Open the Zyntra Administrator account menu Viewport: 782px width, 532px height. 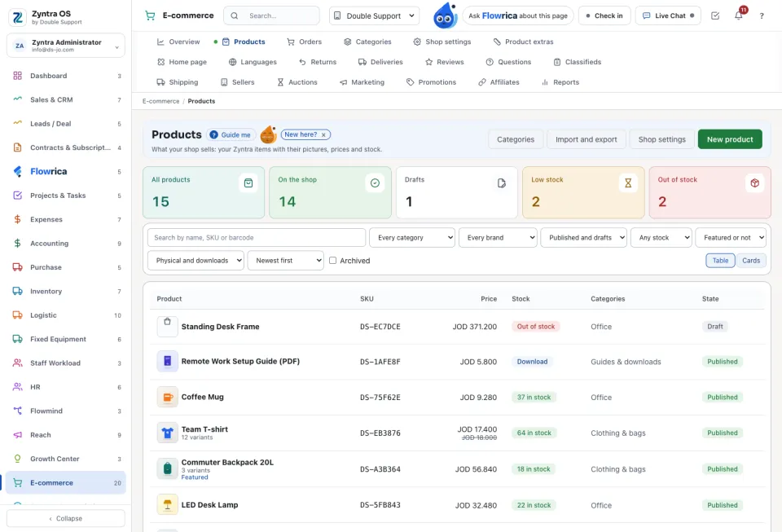66,46
